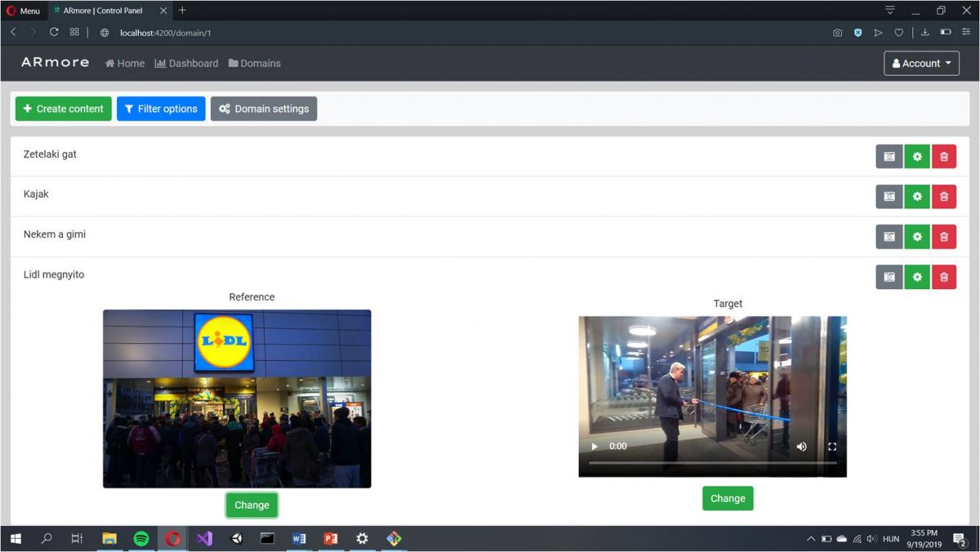
Task: Open the image preview for Zetelaki gat
Action: click(x=889, y=156)
